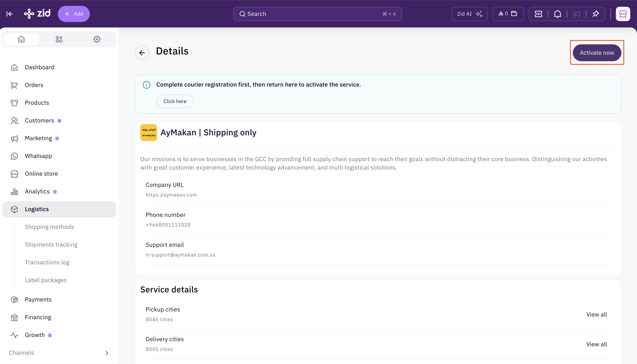Open Dashboard in the sidebar
637x364 pixels.
tap(59, 67)
